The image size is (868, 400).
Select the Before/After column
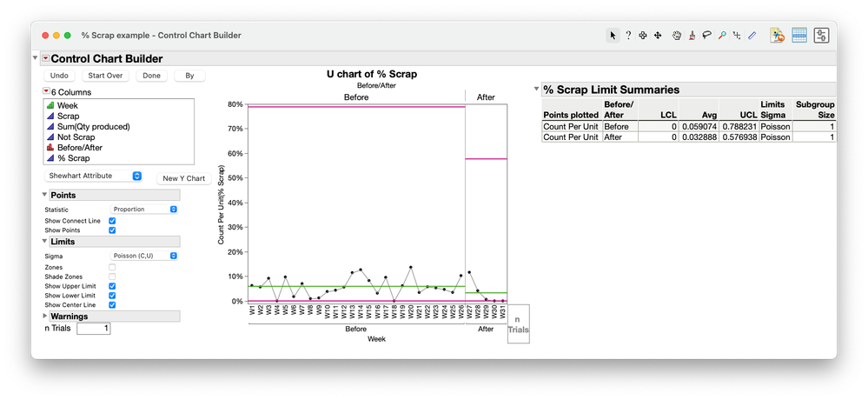tap(79, 147)
